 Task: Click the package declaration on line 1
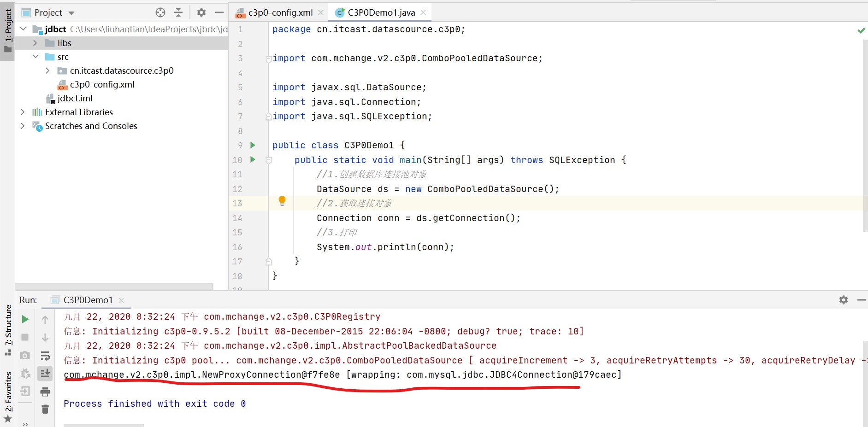click(369, 29)
